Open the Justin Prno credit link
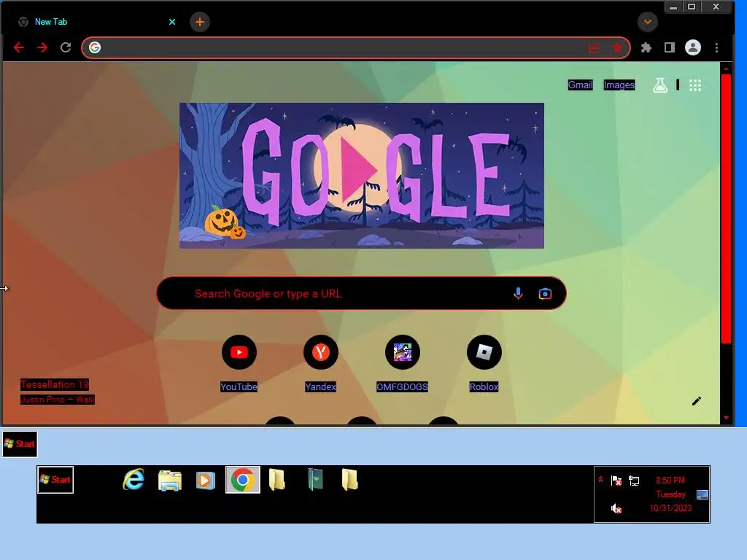This screenshot has height=560, width=747. coord(57,400)
